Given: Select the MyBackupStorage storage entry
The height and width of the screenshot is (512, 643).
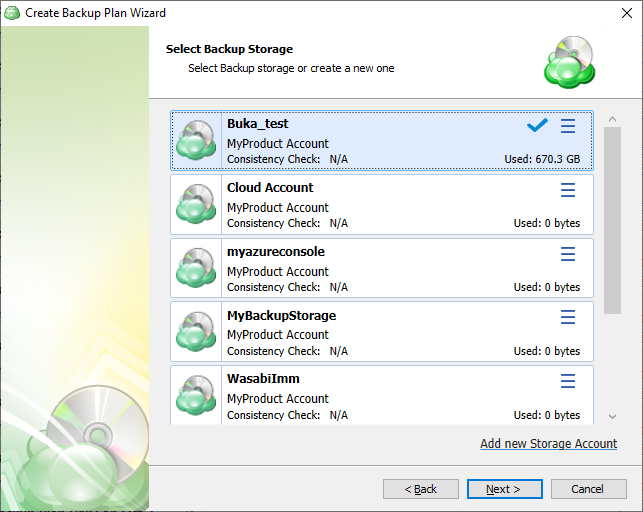Looking at the screenshot, I should (x=400, y=334).
